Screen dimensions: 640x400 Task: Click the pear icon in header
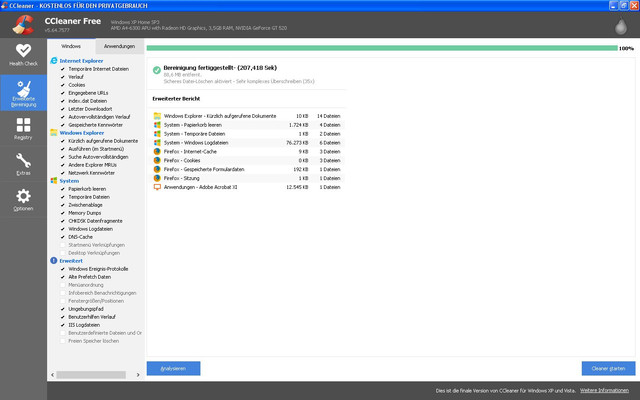[620, 26]
